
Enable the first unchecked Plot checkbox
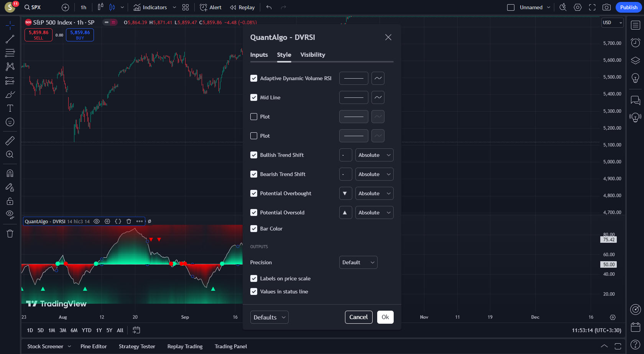pos(254,117)
